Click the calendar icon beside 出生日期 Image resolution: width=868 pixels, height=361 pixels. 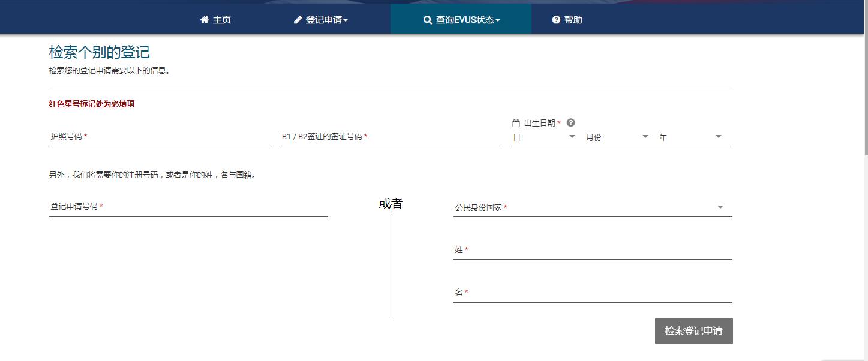[x=516, y=122]
